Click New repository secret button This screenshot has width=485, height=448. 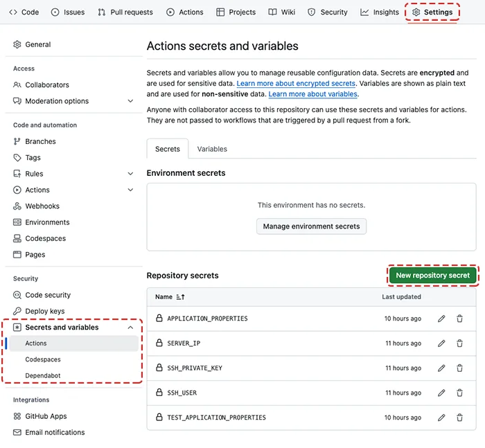point(432,276)
